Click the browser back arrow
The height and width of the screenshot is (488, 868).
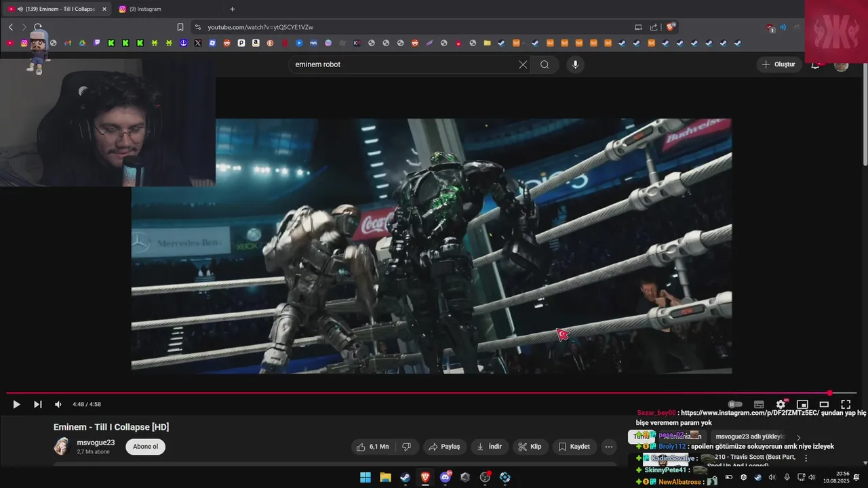(11, 27)
